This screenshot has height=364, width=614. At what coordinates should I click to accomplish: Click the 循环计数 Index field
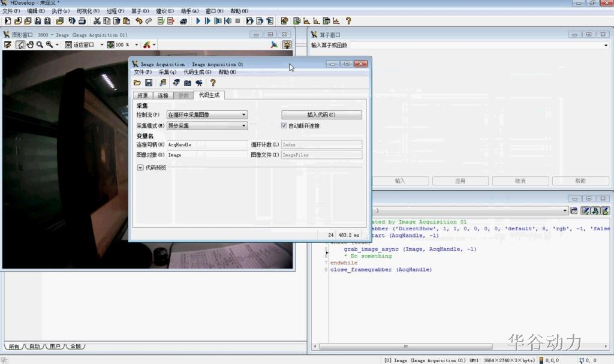[321, 145]
